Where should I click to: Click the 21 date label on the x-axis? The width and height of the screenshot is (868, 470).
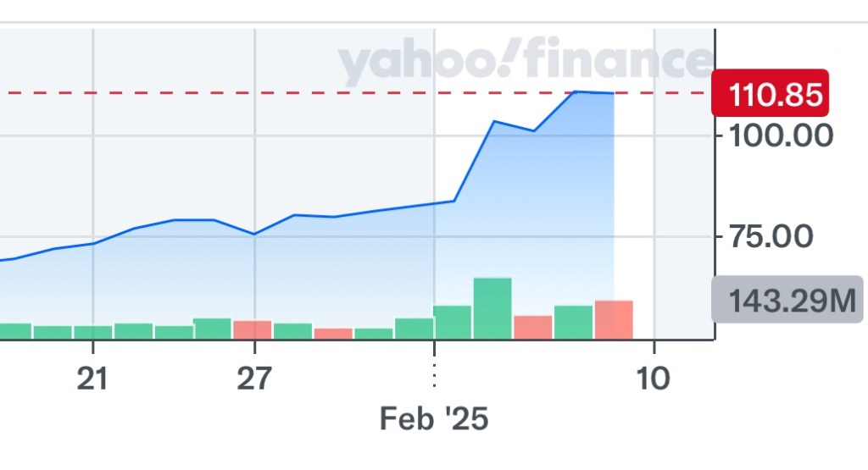(92, 379)
